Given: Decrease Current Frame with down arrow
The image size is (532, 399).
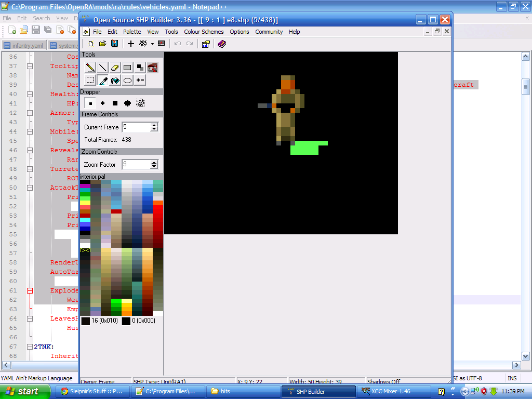Looking at the screenshot, I should [x=154, y=129].
